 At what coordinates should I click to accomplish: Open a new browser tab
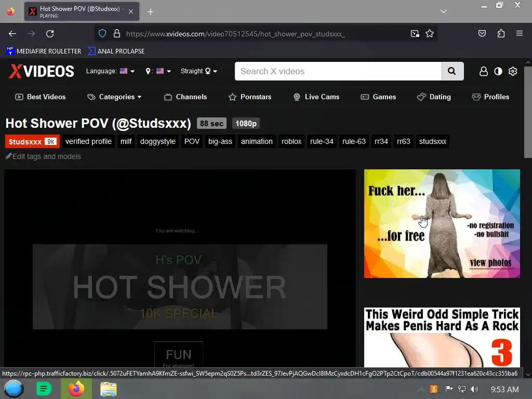pos(150,12)
